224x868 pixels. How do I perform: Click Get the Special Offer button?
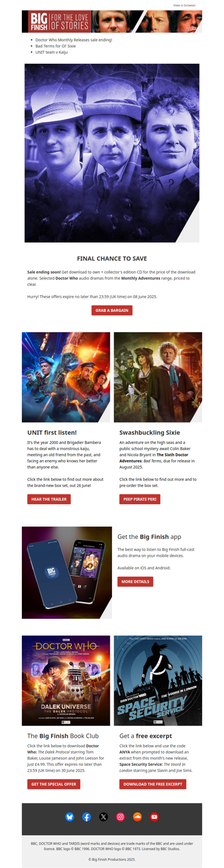pos(54,784)
